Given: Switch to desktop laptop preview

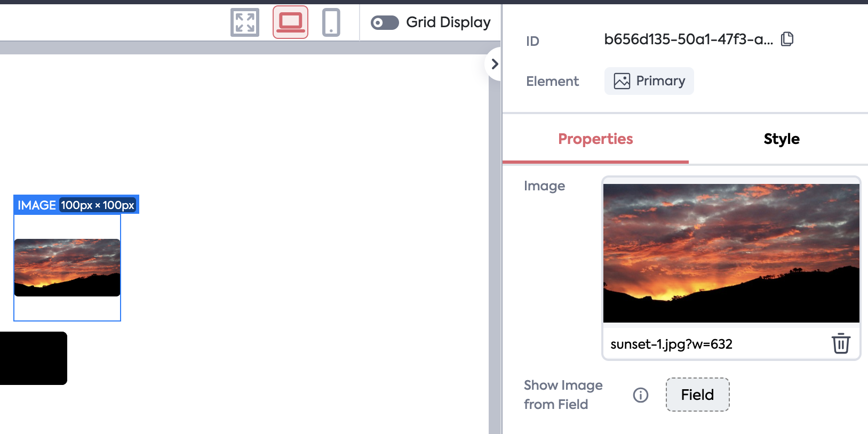Looking at the screenshot, I should point(290,22).
